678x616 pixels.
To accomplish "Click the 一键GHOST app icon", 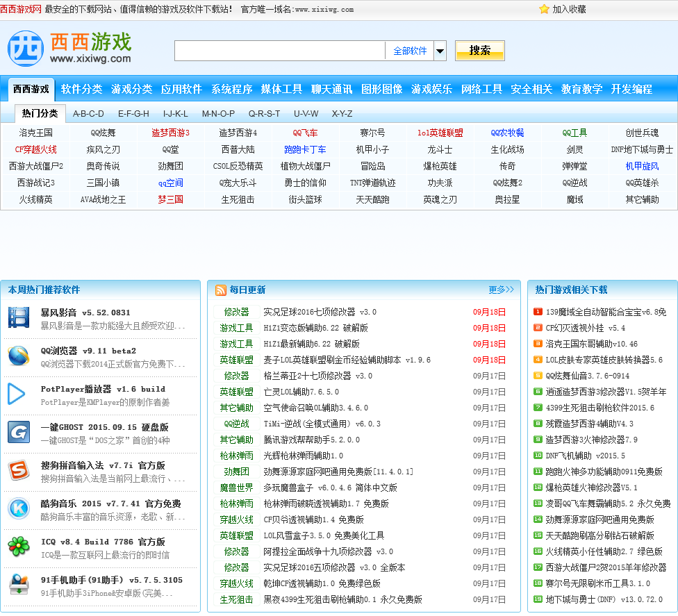I will point(19,432).
